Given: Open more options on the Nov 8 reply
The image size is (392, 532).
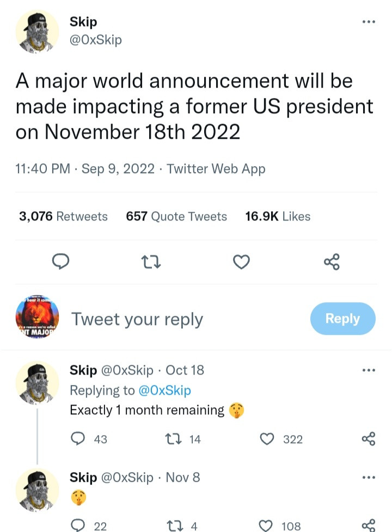Looking at the screenshot, I should [369, 478].
